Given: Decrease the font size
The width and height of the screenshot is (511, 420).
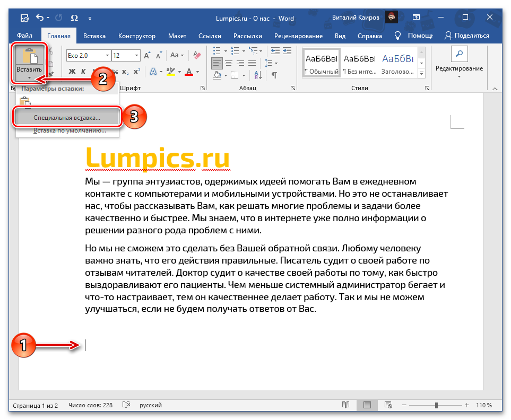Looking at the screenshot, I should tap(159, 55).
